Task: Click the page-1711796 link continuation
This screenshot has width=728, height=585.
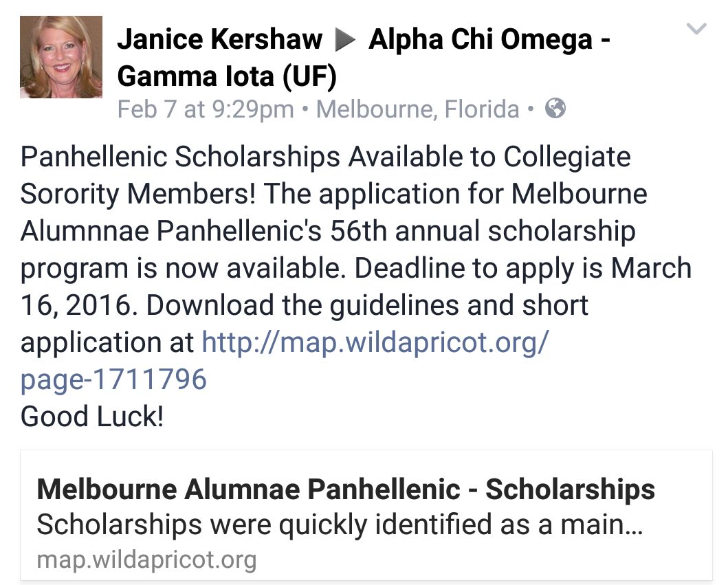Action: [113, 379]
